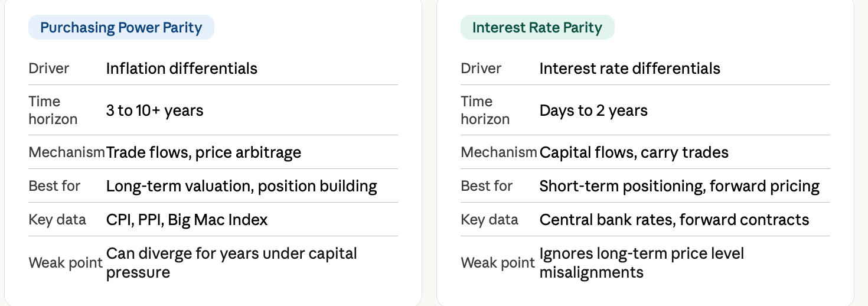
Task: Click 'Ignores long-term price level misalignments' text
Action: coord(642,263)
